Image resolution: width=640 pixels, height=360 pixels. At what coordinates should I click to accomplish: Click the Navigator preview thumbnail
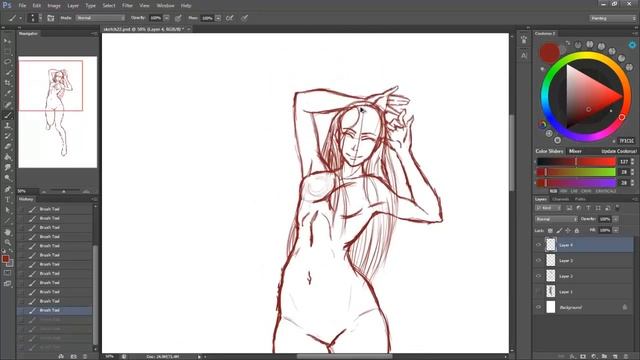point(58,112)
